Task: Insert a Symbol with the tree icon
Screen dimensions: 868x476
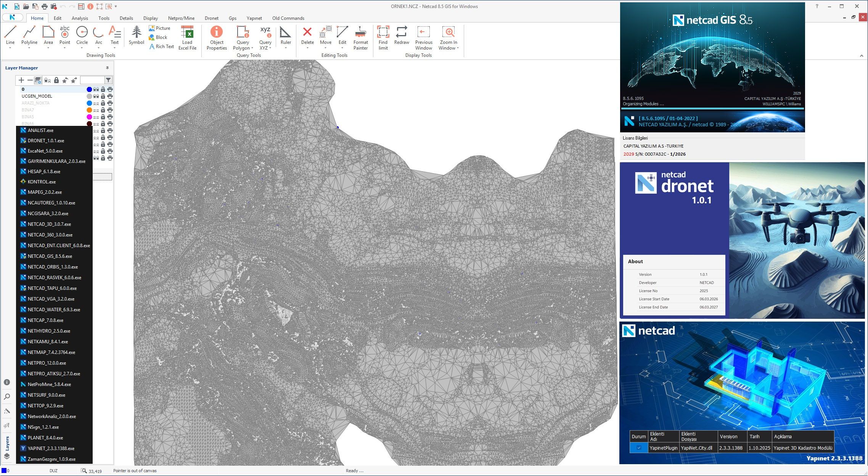Action: tap(136, 35)
